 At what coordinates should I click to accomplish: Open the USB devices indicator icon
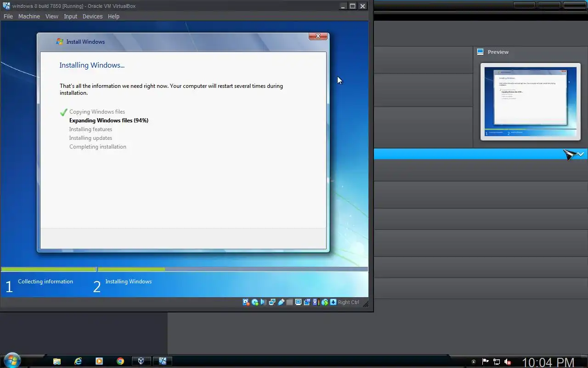(x=281, y=302)
